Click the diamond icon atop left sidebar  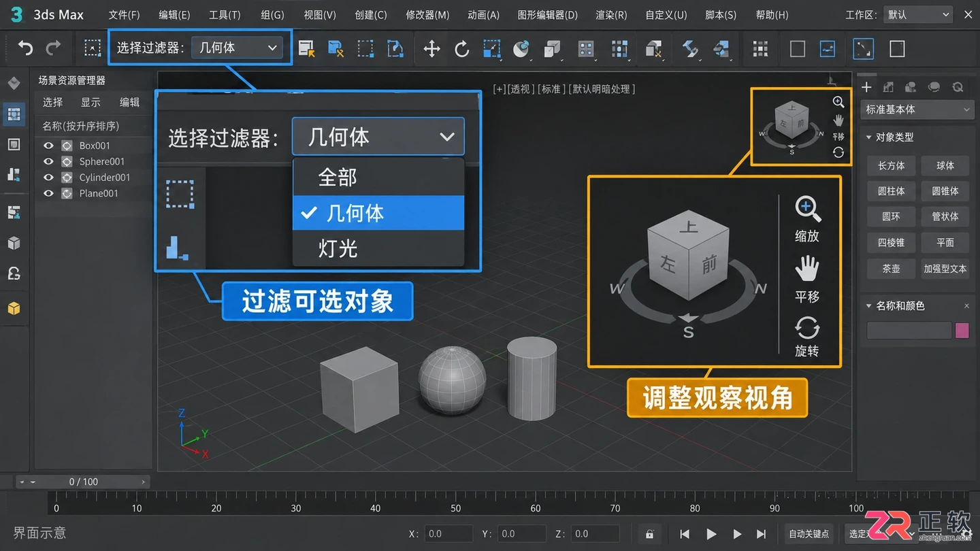tap(14, 84)
